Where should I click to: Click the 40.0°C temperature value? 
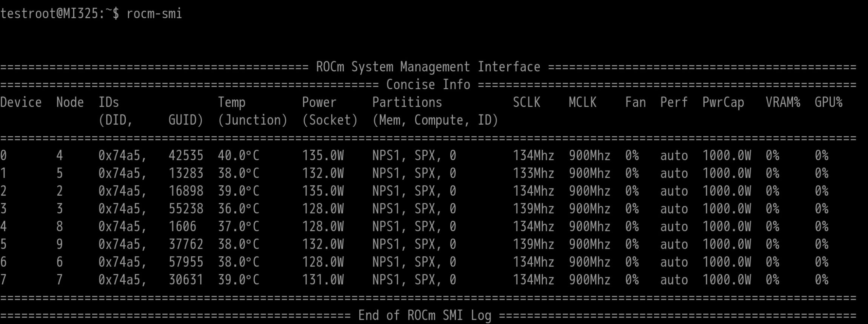(x=239, y=156)
